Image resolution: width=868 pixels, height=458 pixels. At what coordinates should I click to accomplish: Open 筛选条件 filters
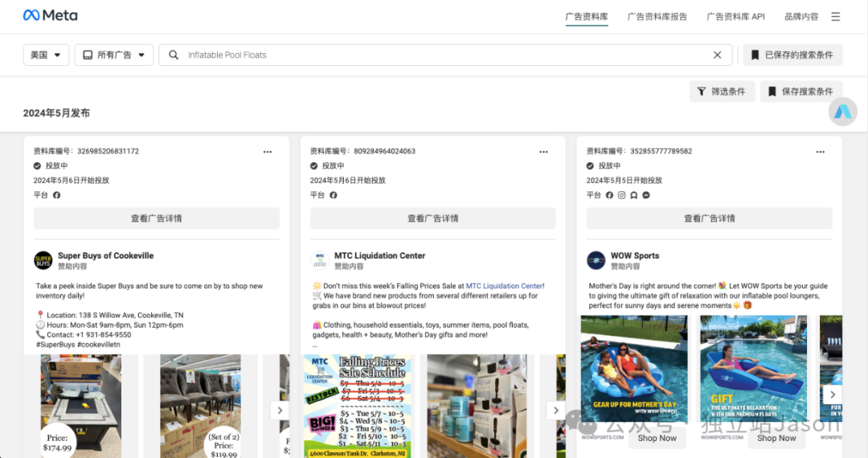[x=722, y=92]
